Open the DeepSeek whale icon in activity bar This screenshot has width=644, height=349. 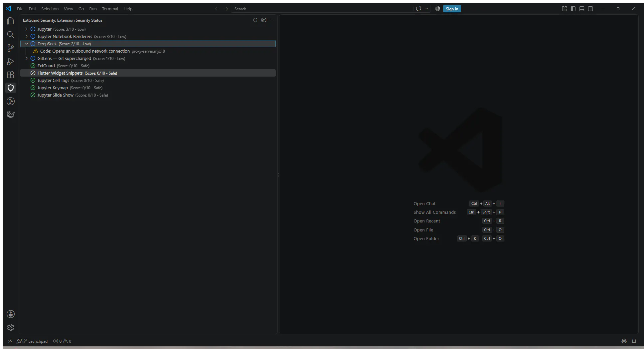click(x=11, y=115)
